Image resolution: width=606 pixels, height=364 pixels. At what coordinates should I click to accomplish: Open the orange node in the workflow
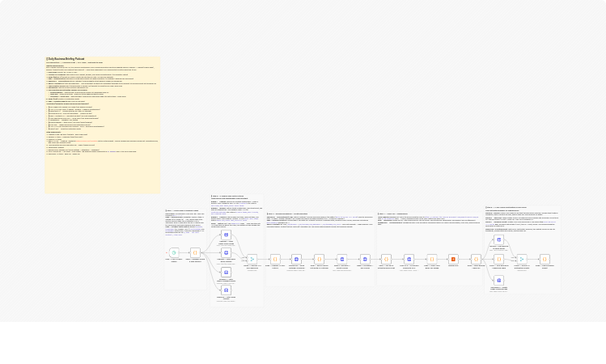click(453, 259)
